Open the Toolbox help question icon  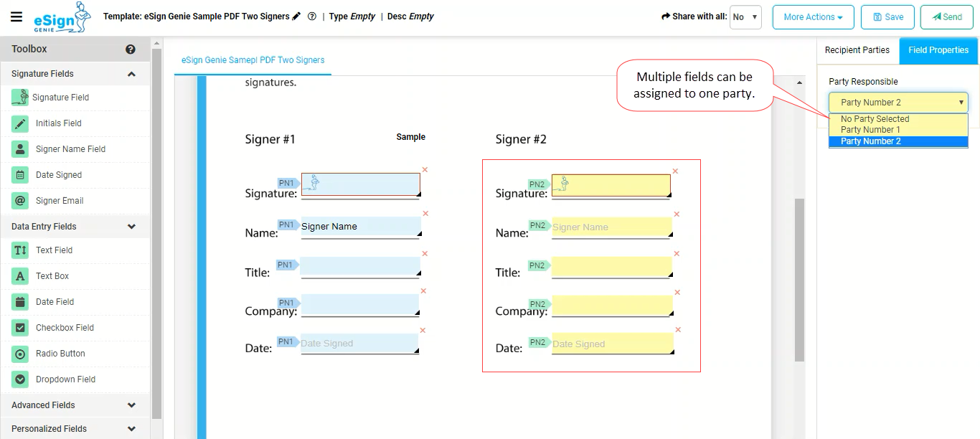(x=131, y=49)
